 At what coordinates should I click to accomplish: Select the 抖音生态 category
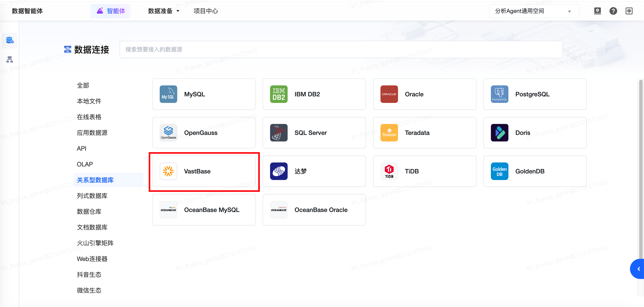coord(89,275)
